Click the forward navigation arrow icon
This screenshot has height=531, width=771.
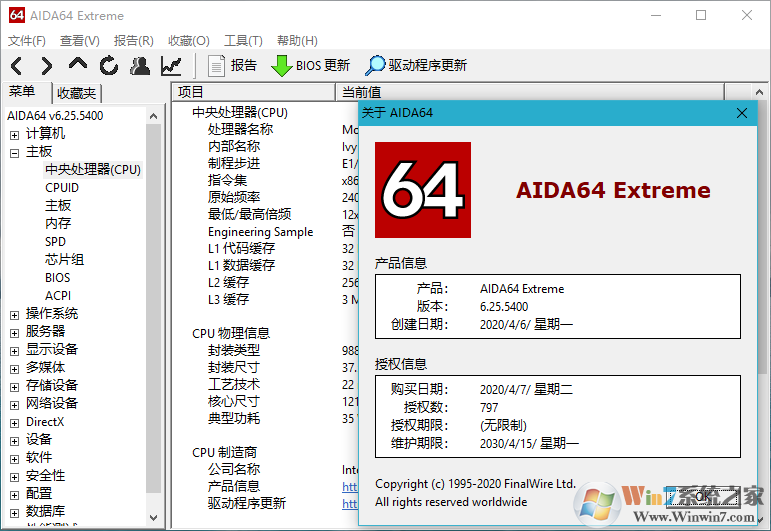(x=46, y=66)
